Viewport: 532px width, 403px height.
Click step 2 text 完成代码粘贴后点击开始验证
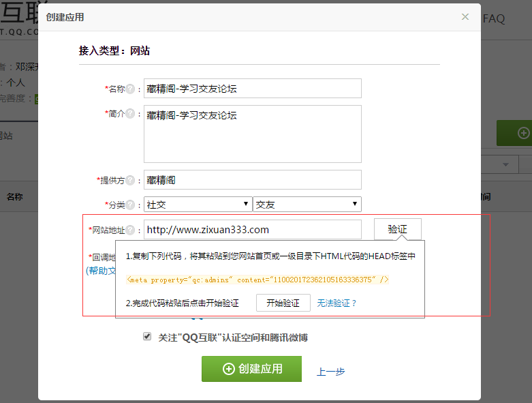coord(182,303)
